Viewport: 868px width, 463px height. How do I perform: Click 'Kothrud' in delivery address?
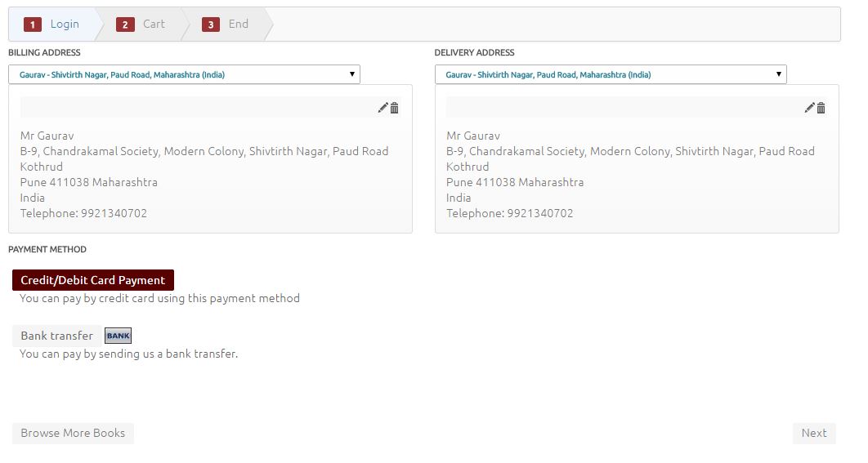(x=468, y=167)
